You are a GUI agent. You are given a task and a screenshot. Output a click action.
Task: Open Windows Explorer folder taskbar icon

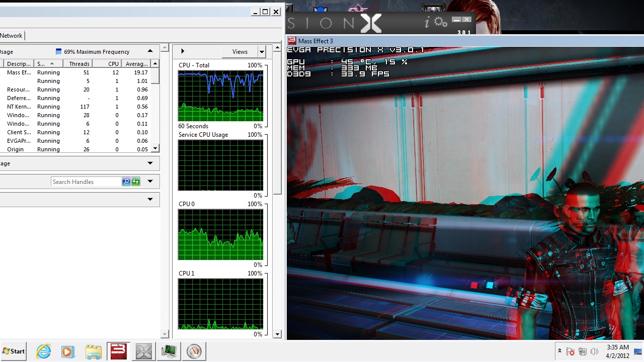tap(94, 351)
